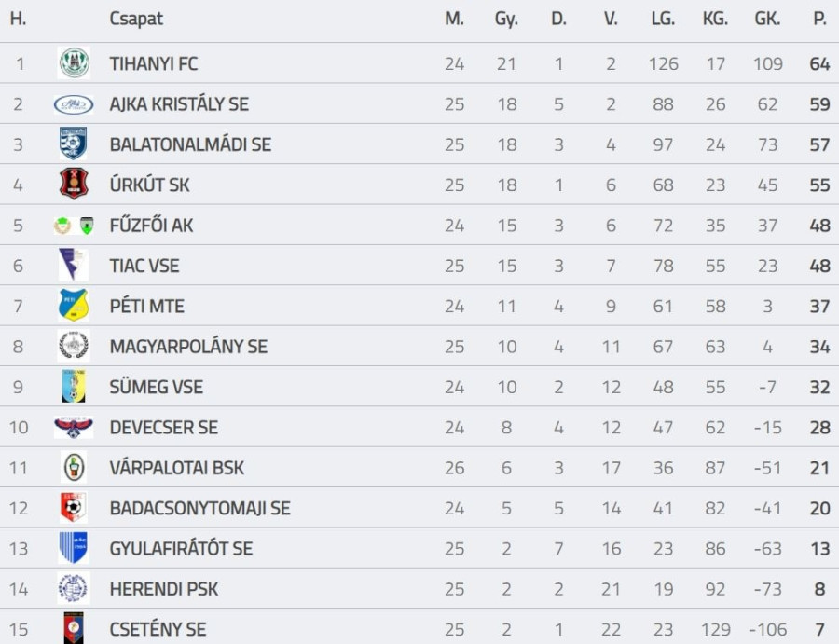The height and width of the screenshot is (644, 839).
Task: Open the Fűzfői AK team link
Action: pyautogui.click(x=151, y=226)
